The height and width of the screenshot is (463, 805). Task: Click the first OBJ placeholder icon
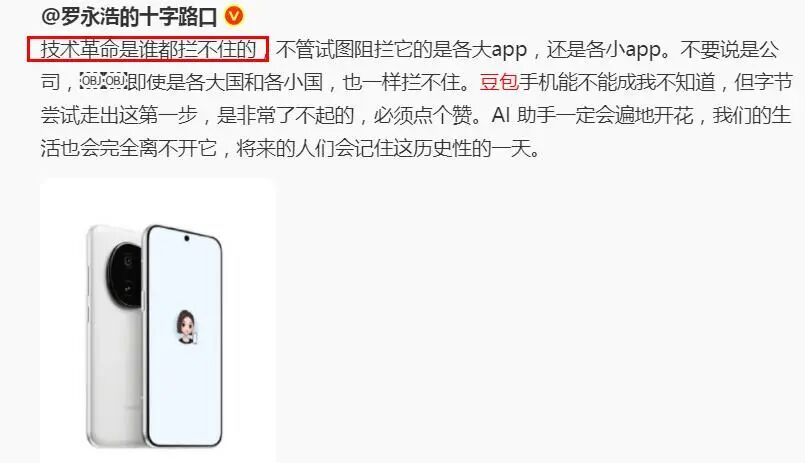click(91, 81)
